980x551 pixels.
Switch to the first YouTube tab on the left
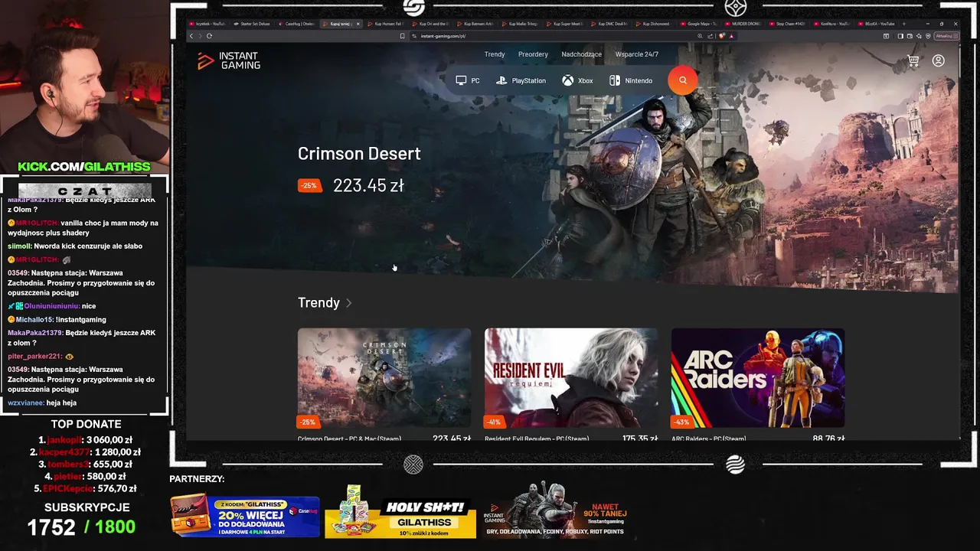(x=207, y=24)
